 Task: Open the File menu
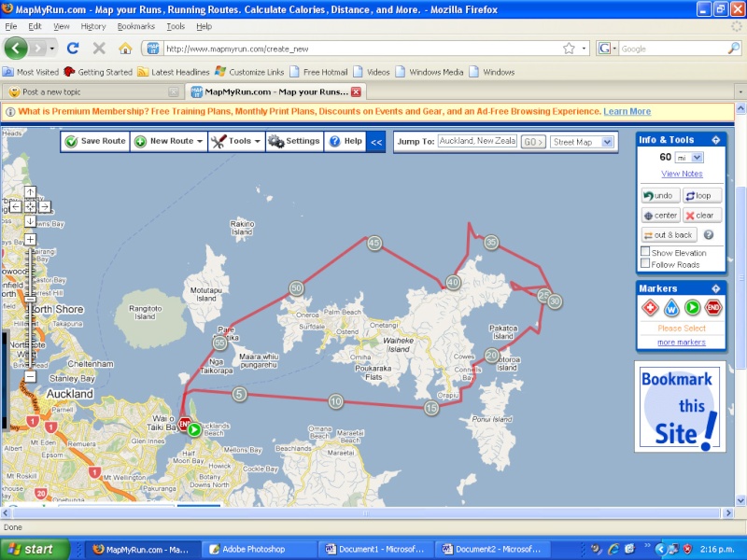click(11, 27)
